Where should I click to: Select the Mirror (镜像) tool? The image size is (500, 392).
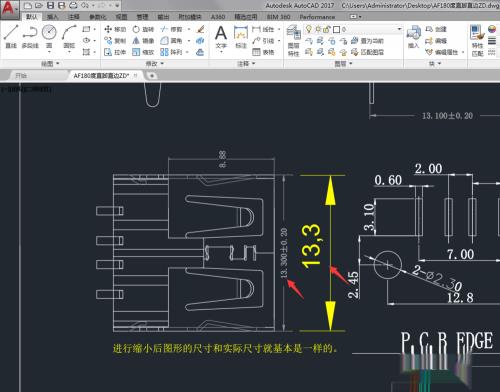[x=143, y=41]
